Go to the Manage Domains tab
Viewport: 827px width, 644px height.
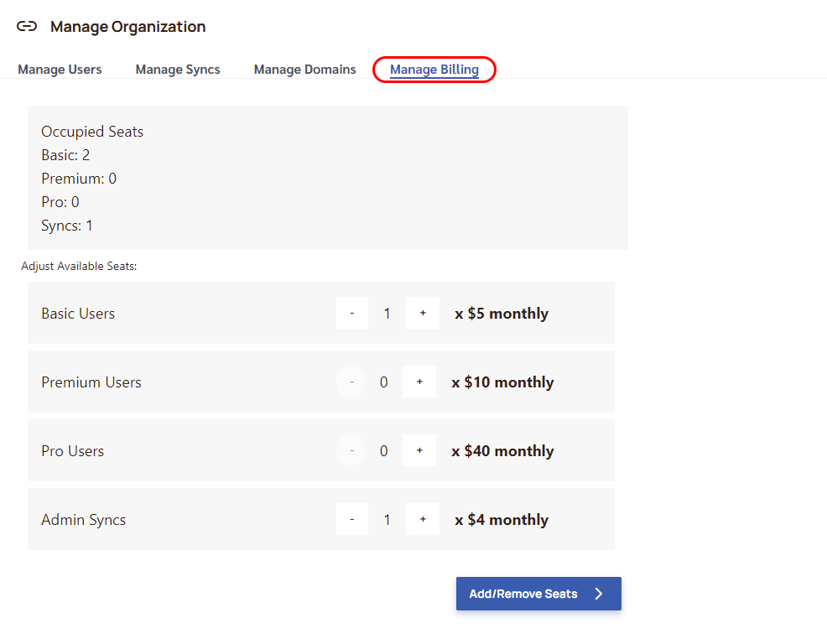click(x=304, y=70)
